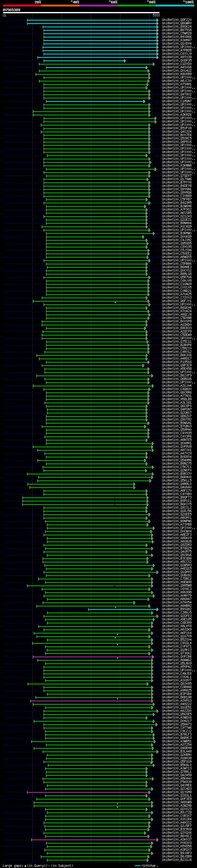Select hit label UniRef100_Q1RJ56

177,511
